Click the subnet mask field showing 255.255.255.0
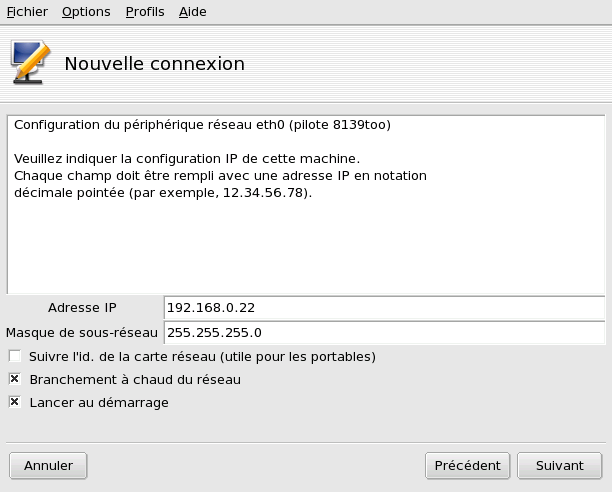Viewport: 612px width, 492px height. click(384, 332)
